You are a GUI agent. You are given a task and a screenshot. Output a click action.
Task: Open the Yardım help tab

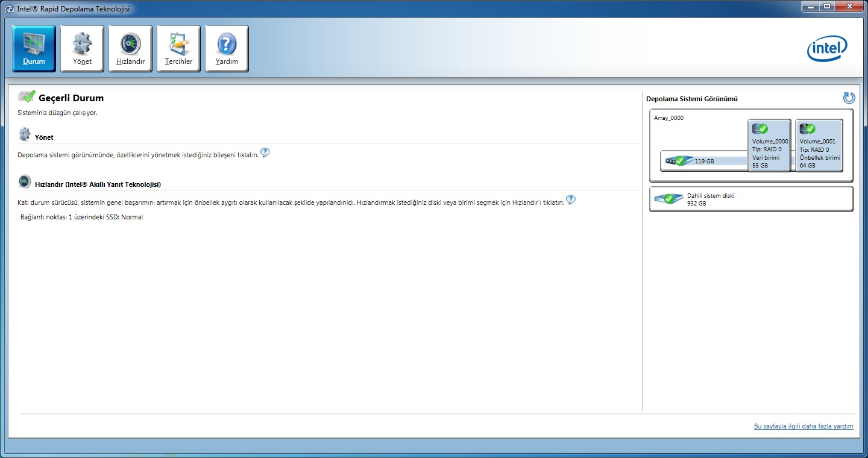click(x=227, y=49)
